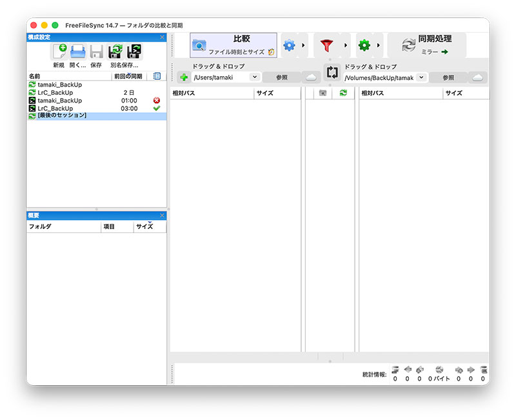Toggle the green sync action column icon
Viewport: 516px width, 420px height.
click(x=343, y=93)
